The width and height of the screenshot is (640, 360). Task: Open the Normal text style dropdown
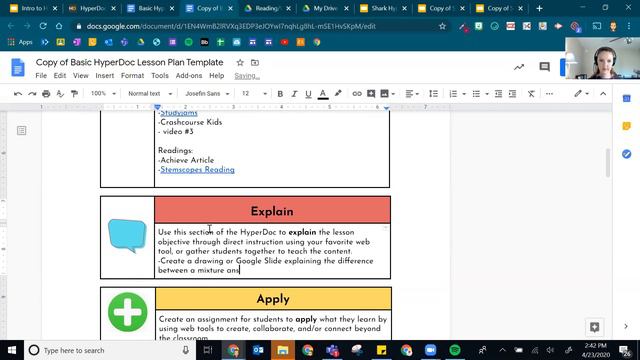coord(150,93)
